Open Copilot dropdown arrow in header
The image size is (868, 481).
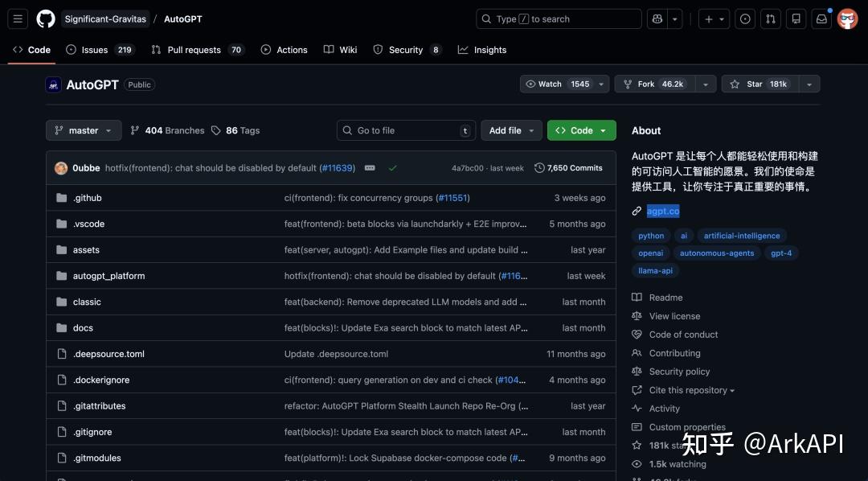point(675,18)
